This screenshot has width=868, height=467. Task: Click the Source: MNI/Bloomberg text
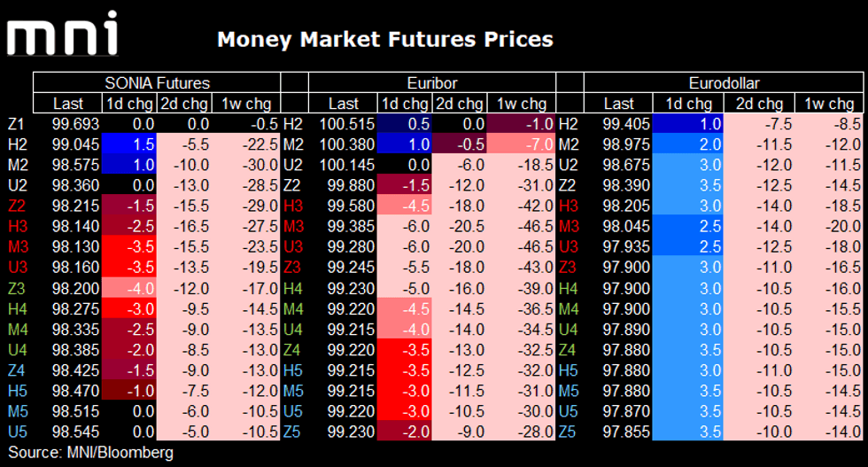point(89,453)
